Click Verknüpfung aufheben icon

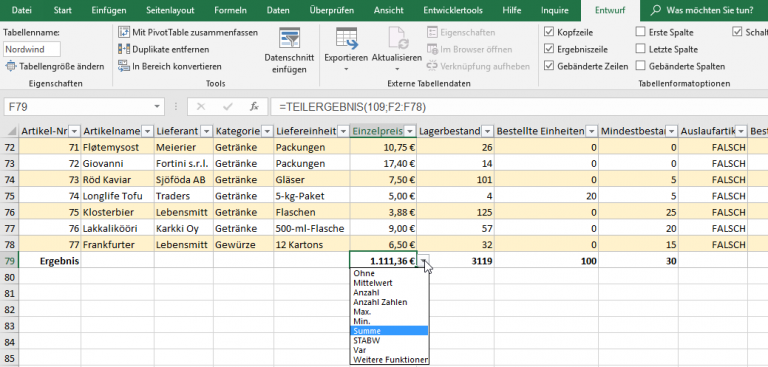tap(432, 66)
